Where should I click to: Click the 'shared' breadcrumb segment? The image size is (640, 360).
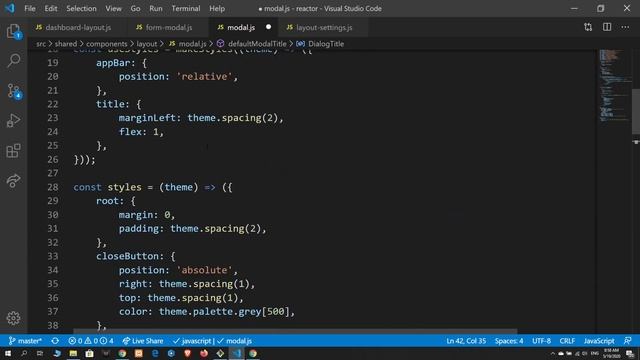point(66,44)
